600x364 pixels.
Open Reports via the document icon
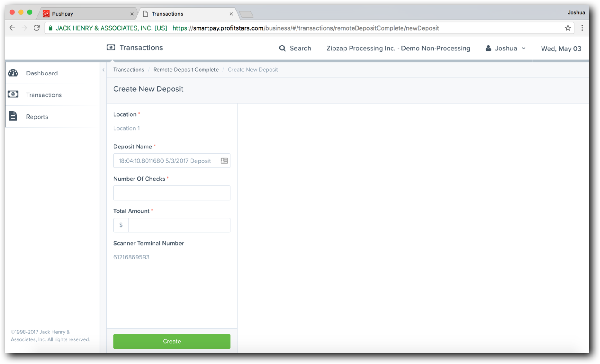(13, 116)
